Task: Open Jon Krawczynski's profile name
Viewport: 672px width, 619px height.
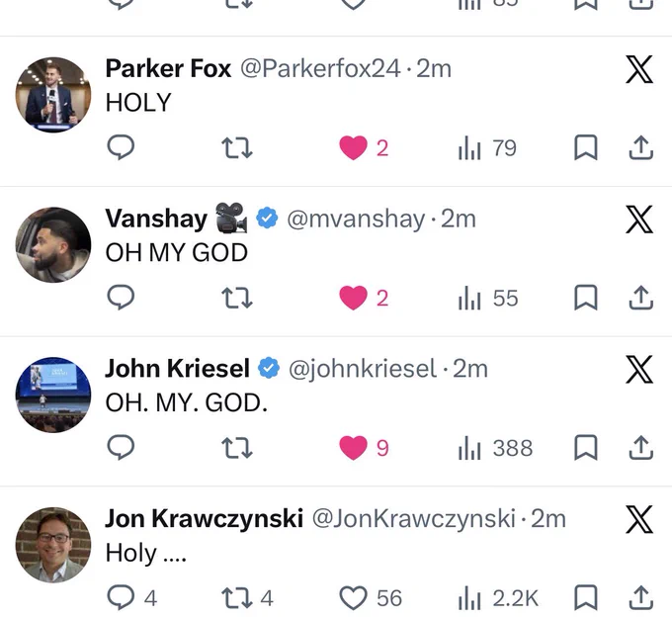Action: (x=204, y=518)
